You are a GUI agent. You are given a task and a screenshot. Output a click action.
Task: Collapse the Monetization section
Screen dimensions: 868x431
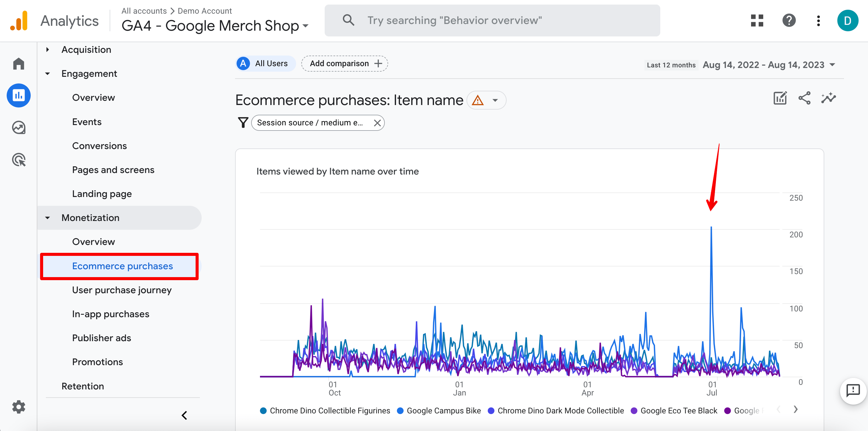tap(47, 218)
